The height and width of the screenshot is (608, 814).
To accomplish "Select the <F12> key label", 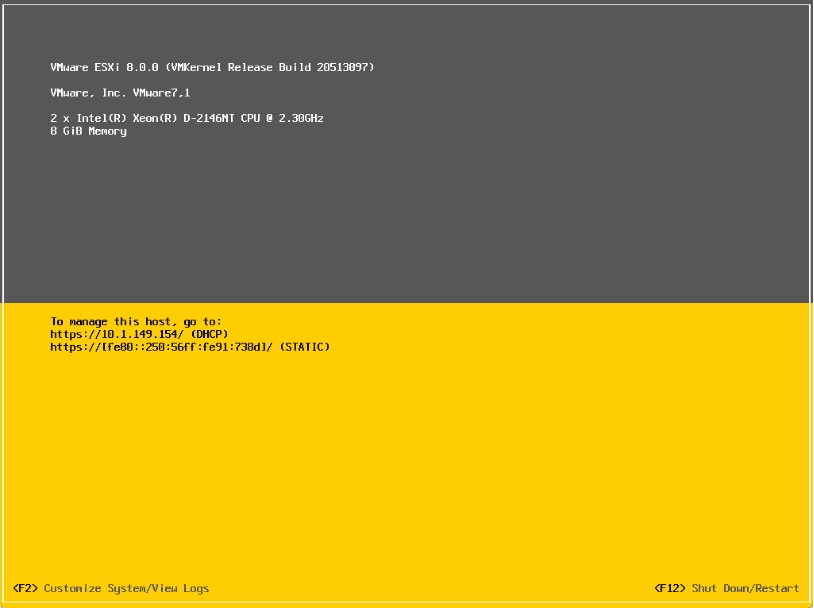I will pos(670,588).
